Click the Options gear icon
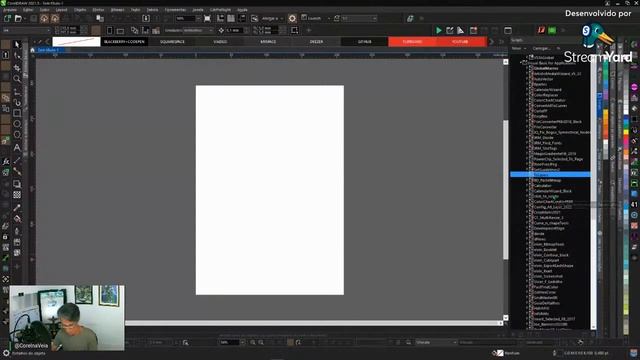Screen dimensions: 640x360 (x=292, y=18)
